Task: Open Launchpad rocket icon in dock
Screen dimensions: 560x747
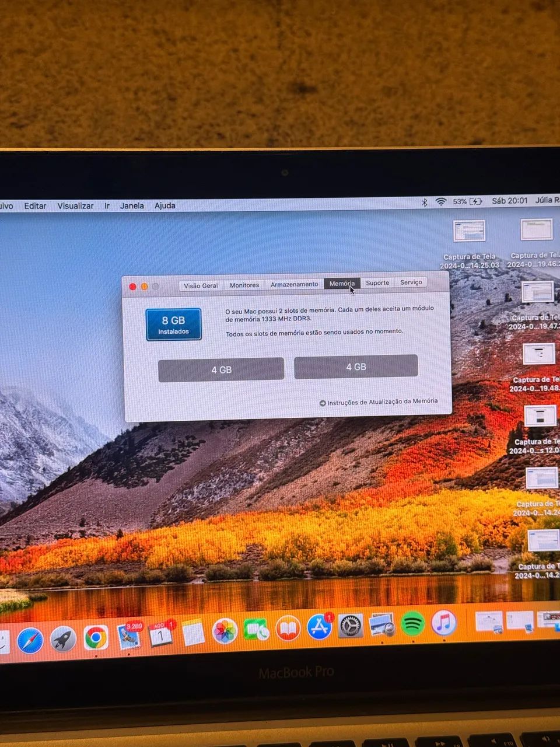Action: tap(63, 640)
